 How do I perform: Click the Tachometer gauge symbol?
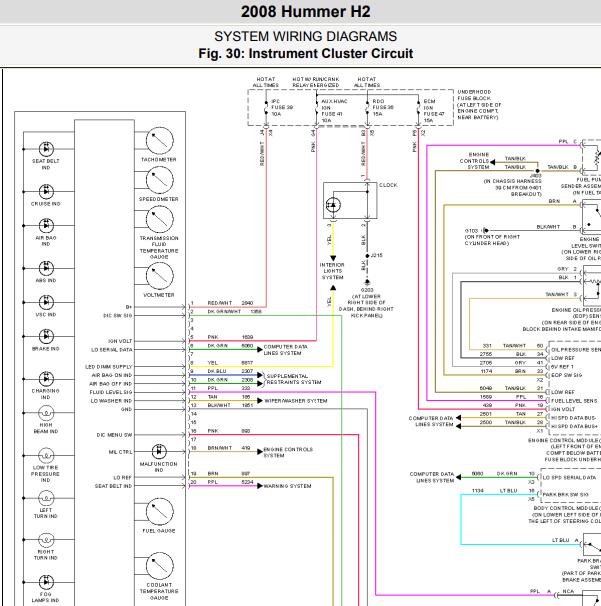[x=160, y=141]
